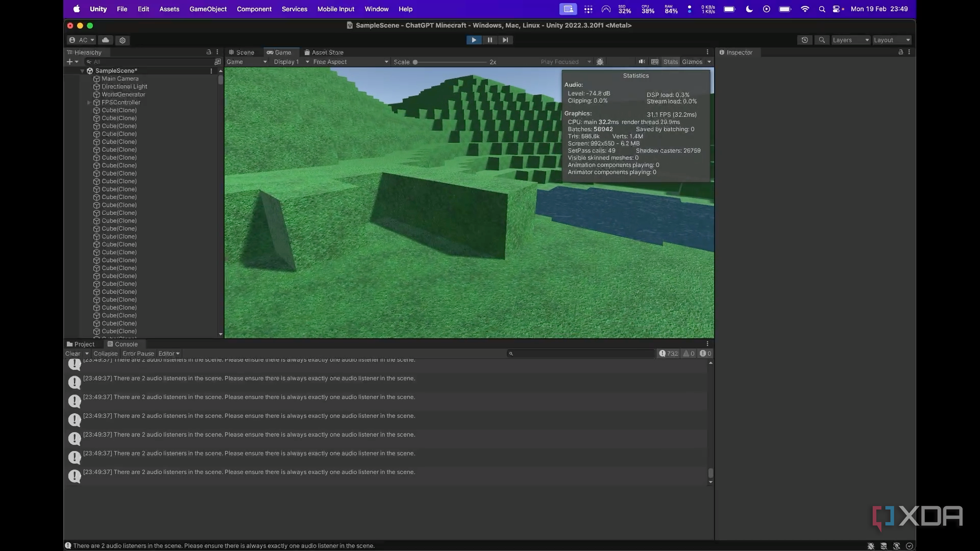980x551 pixels.
Task: Open the Console panel three-dot menu
Action: pyautogui.click(x=707, y=344)
